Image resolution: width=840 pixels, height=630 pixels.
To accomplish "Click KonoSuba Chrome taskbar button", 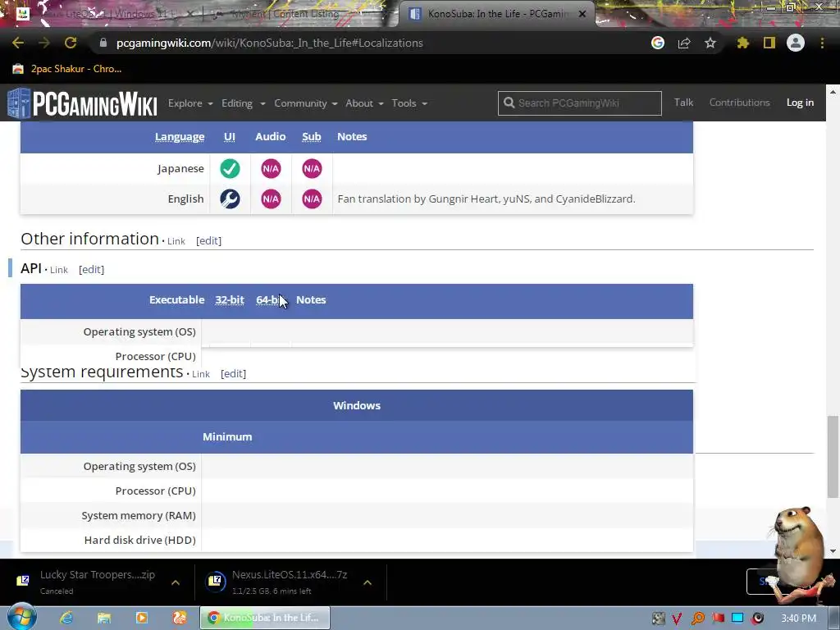I will tap(265, 618).
